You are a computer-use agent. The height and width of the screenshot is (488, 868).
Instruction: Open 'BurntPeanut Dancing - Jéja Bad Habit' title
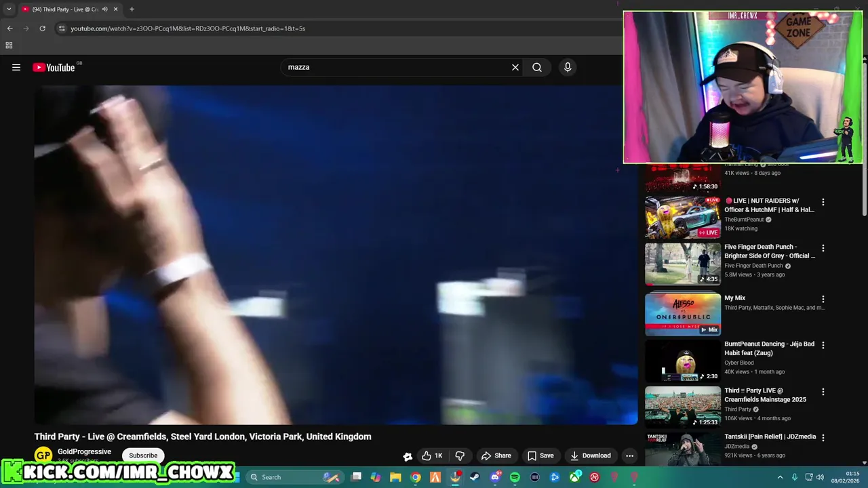769,348
